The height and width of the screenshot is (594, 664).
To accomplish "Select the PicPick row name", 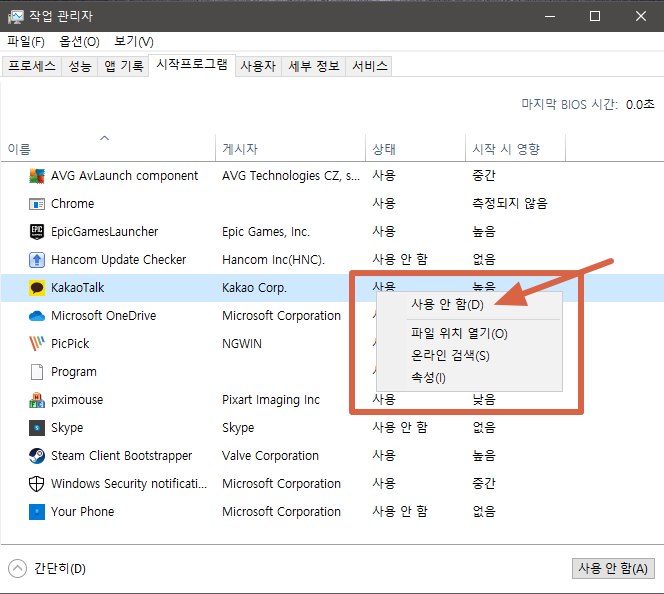I will click(x=70, y=344).
